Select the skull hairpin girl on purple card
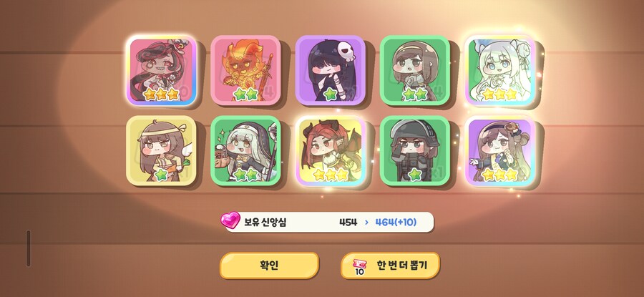This screenshot has height=297, width=644. tap(330, 70)
